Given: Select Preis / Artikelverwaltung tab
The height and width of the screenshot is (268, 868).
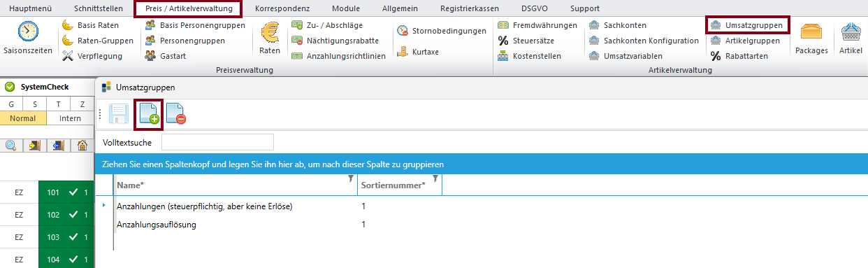Looking at the screenshot, I should coord(188,9).
